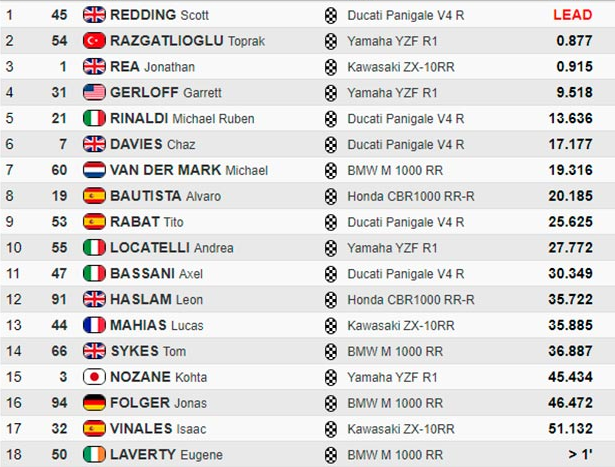
Task: Click the Japanese flag beside Nozane
Action: (94, 377)
